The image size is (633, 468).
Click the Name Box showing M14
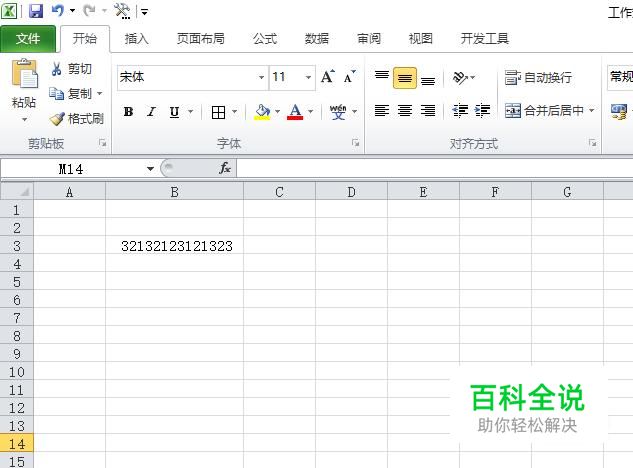71,169
